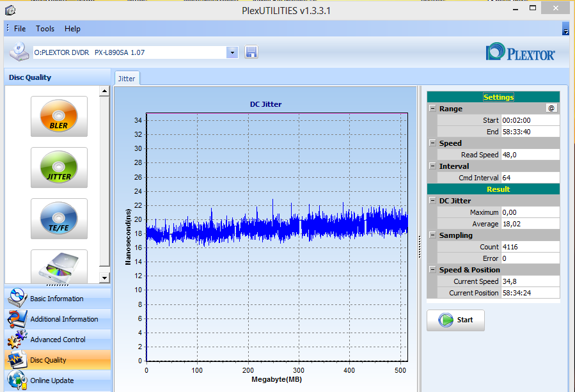Click the @ button in Range header
This screenshot has width=575, height=392.
[551, 108]
